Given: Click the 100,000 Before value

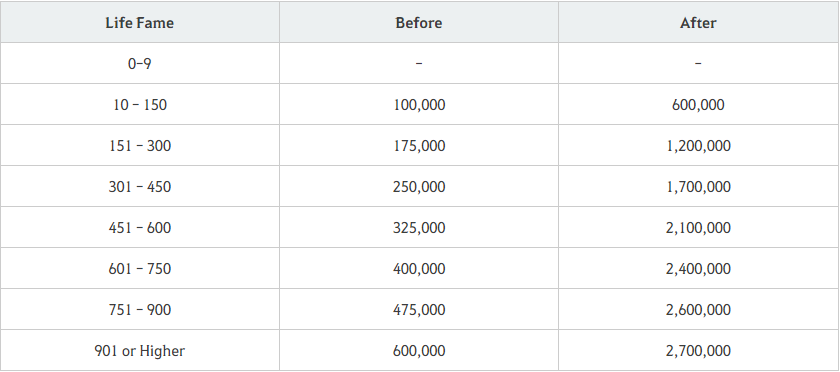Looking at the screenshot, I should click(x=419, y=105).
